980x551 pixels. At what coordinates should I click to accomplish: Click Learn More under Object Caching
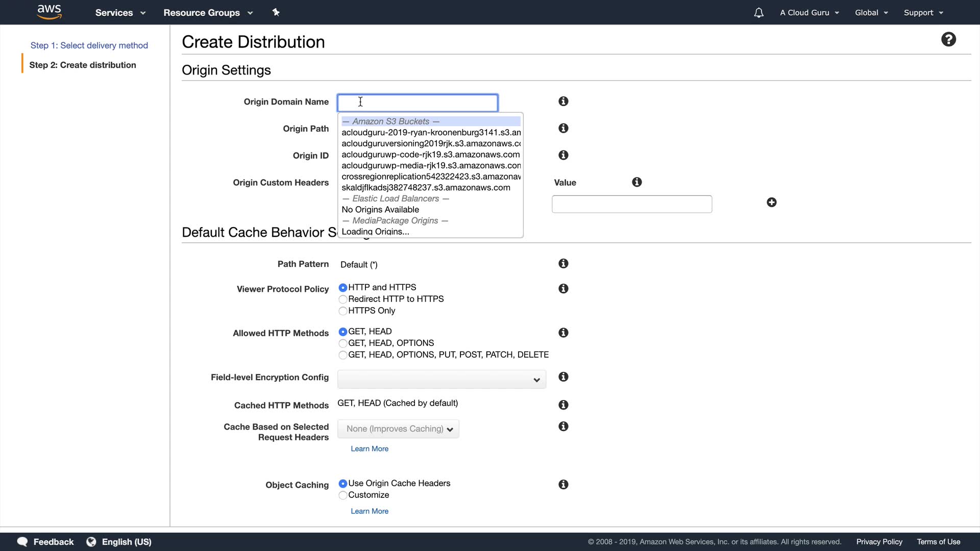click(x=369, y=511)
